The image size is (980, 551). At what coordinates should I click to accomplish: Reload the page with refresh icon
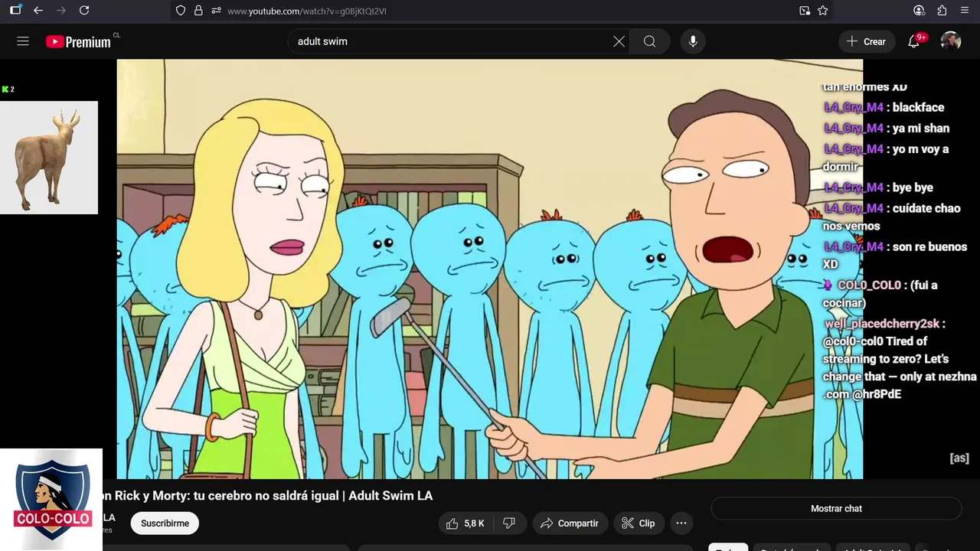84,11
